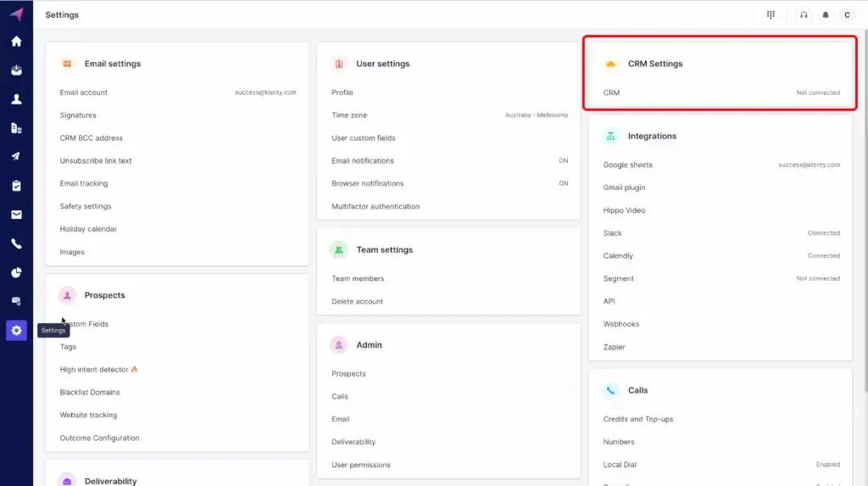Open the inbox download sidebar icon
Screen dimensions: 868x486
pyautogui.click(x=17, y=70)
